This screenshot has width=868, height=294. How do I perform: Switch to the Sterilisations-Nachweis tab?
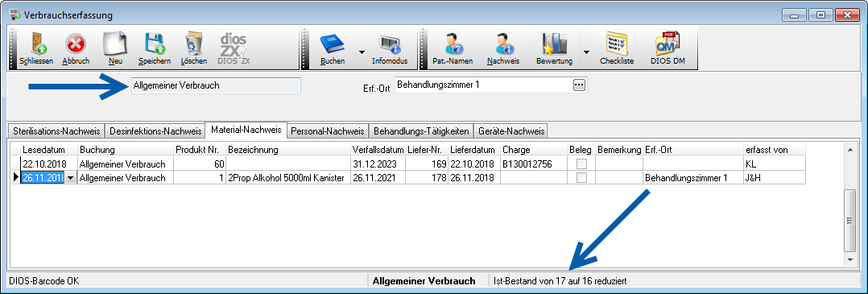click(x=56, y=131)
